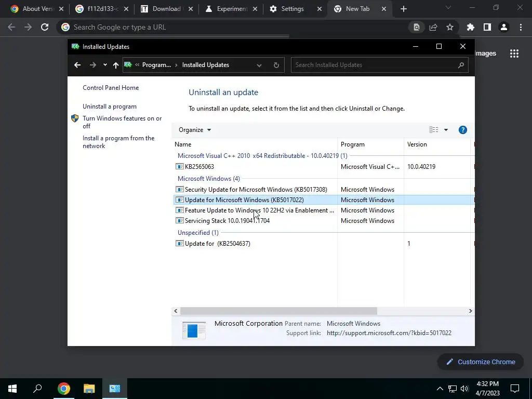Viewport: 532px width, 399px height.
Task: Switch to the Download Chrome tab
Action: 167,9
